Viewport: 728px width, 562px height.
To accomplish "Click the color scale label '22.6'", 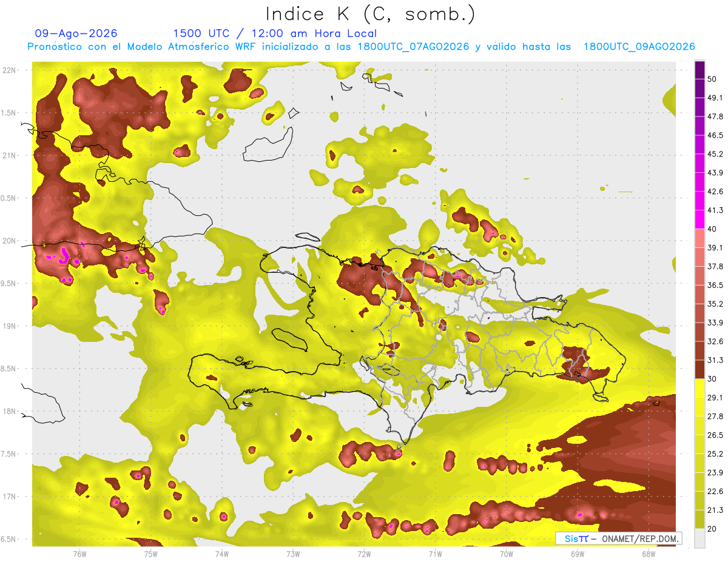I will [715, 491].
